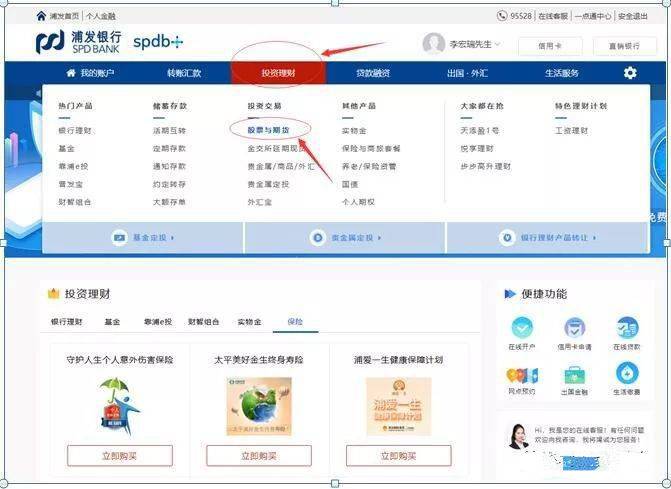Click the 出国金融 suitcase icon

click(x=574, y=375)
